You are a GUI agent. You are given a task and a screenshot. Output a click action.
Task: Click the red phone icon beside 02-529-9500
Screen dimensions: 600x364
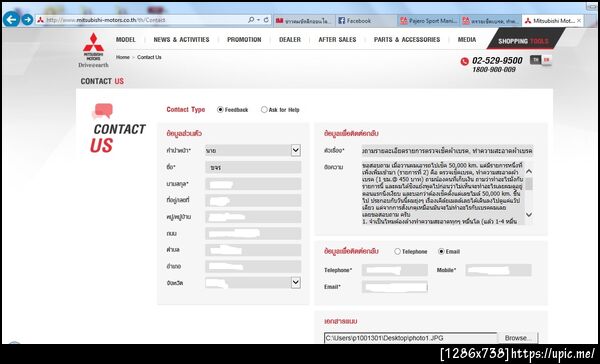(x=465, y=61)
